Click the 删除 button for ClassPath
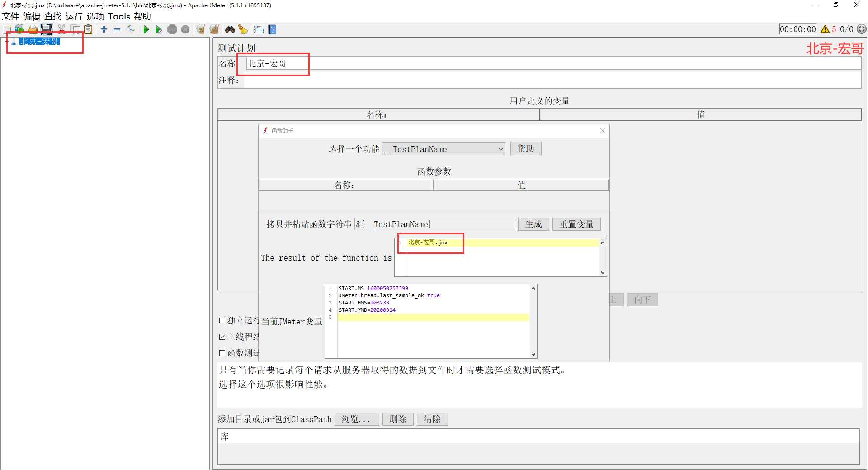The width and height of the screenshot is (868, 470). (x=398, y=419)
